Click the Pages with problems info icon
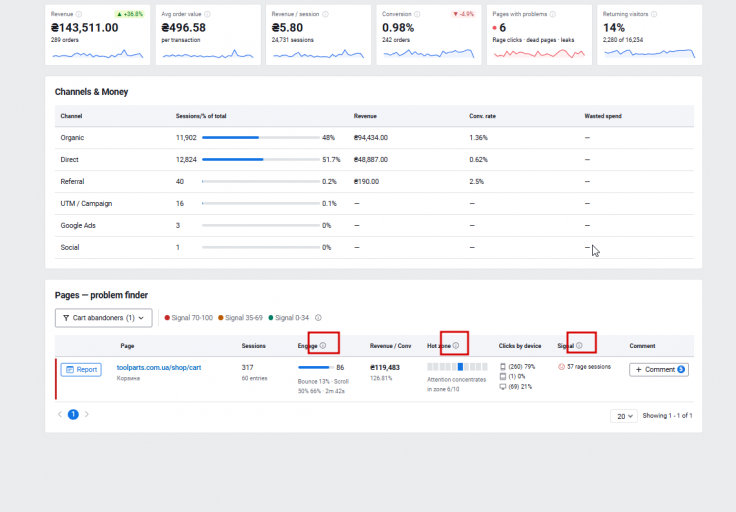Screen dimensions: 736x512 coord(553,14)
